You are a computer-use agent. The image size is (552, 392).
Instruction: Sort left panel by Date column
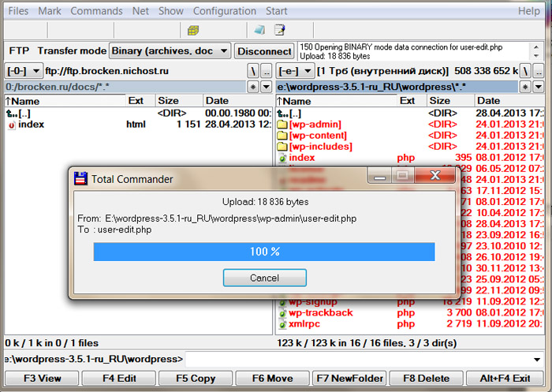pyautogui.click(x=237, y=101)
